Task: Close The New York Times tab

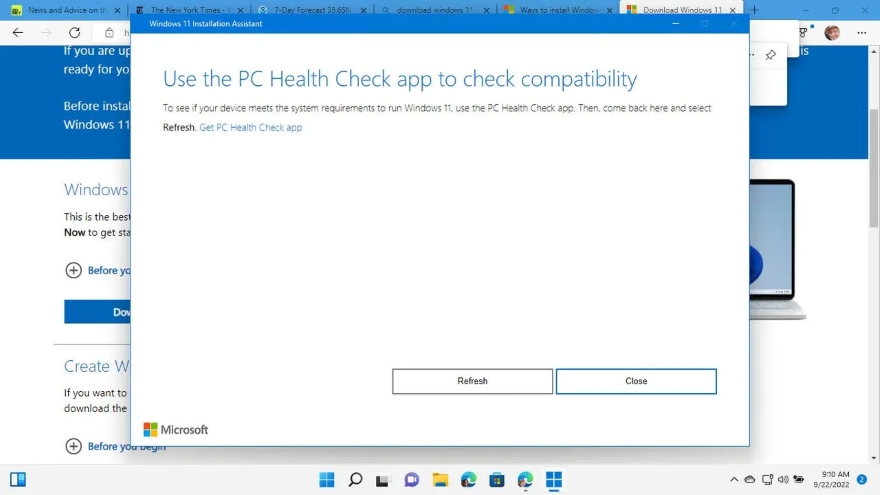Action: pyautogui.click(x=240, y=10)
